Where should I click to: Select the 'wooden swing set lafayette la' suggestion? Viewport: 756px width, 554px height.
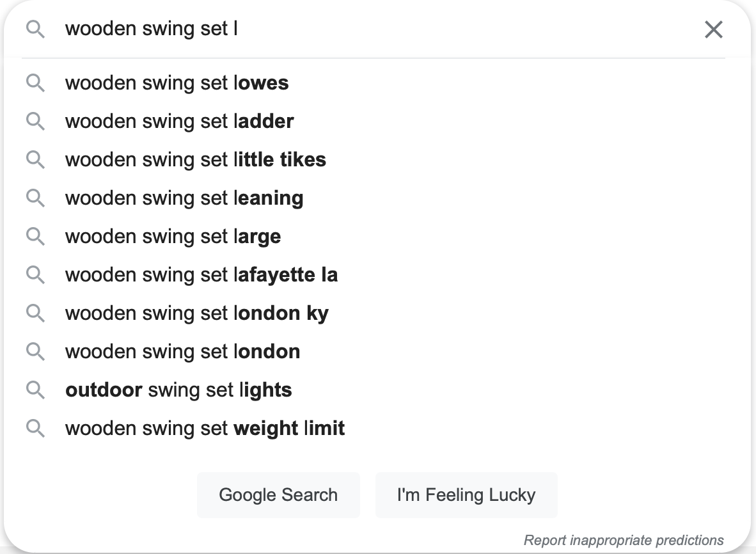point(201,274)
